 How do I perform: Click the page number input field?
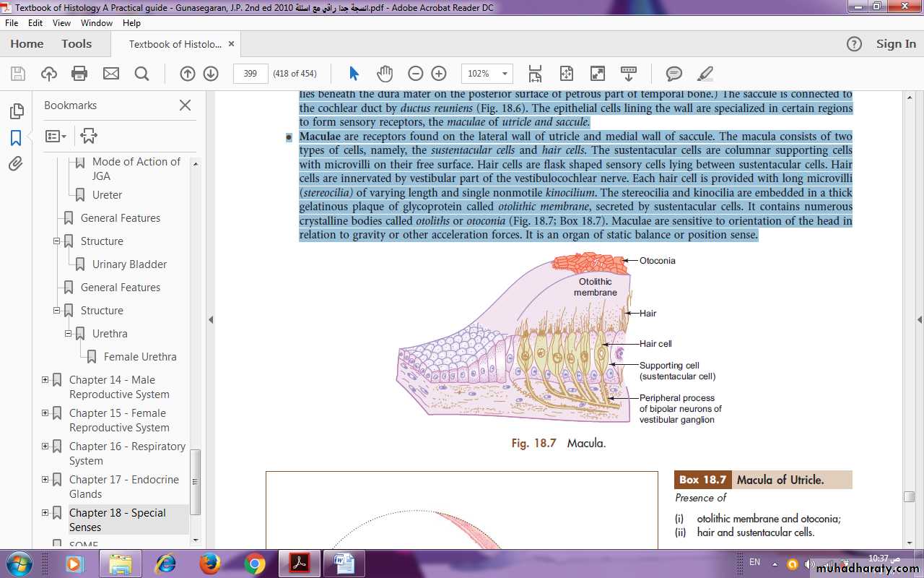[250, 73]
